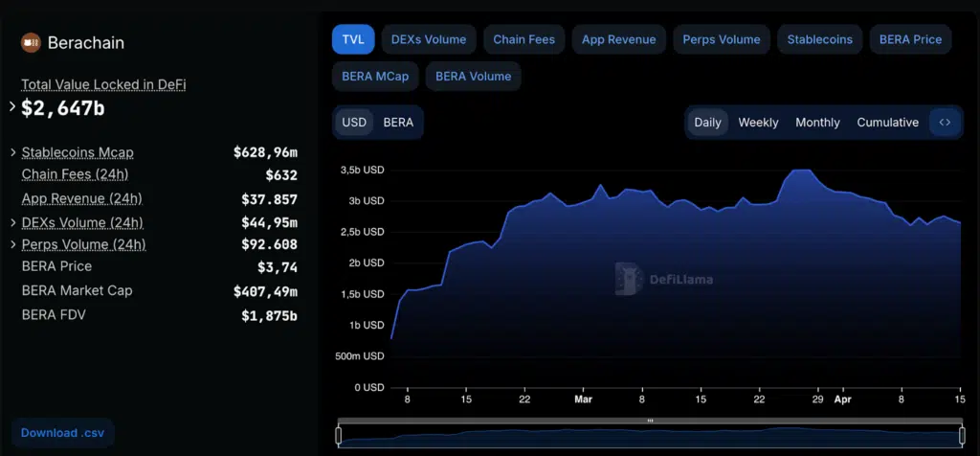Expand the Total Value Locked chevron
The image size is (980, 456).
pos(12,107)
